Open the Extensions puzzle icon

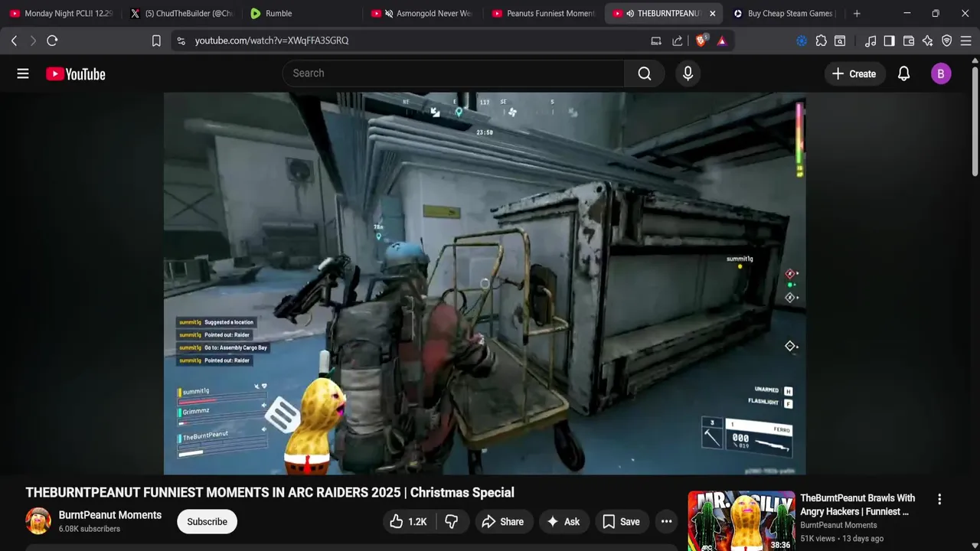point(822,41)
